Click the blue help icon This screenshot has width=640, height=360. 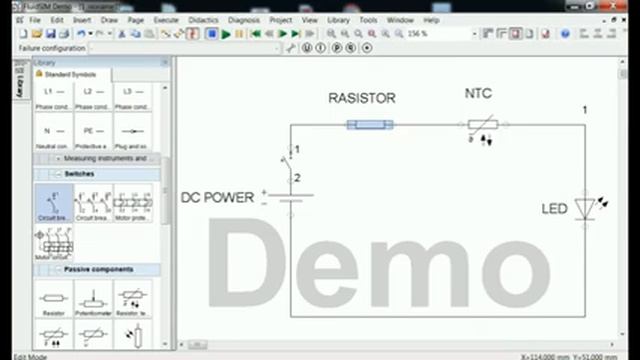[x=565, y=34]
